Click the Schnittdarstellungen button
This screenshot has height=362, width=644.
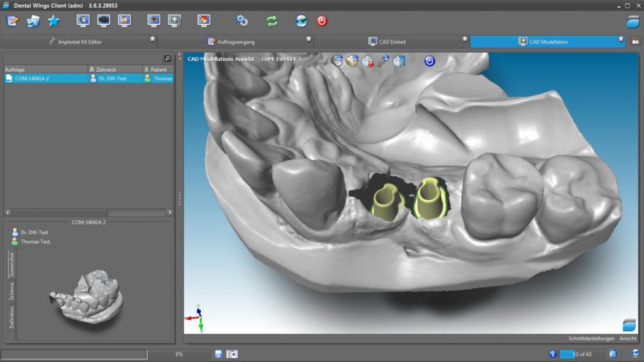pos(591,338)
